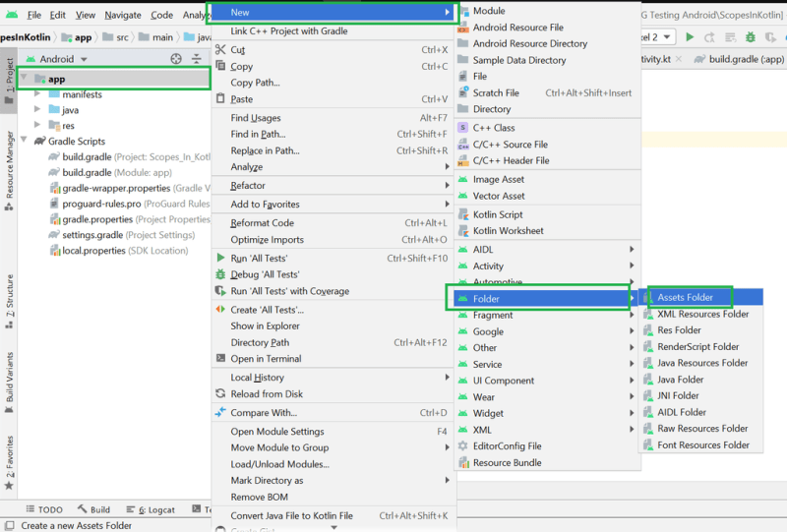Open the TODO tool window
This screenshot has height=532, width=787.
click(x=44, y=510)
